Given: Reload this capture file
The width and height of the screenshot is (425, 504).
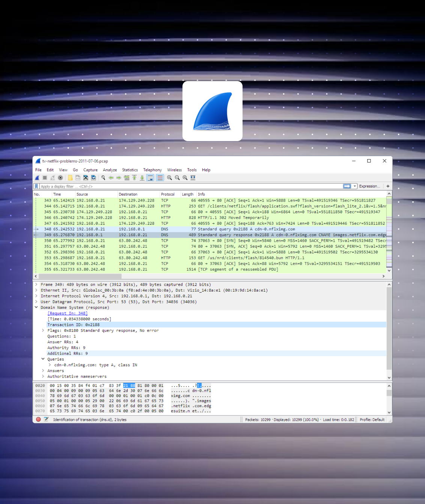Looking at the screenshot, I should [x=93, y=178].
